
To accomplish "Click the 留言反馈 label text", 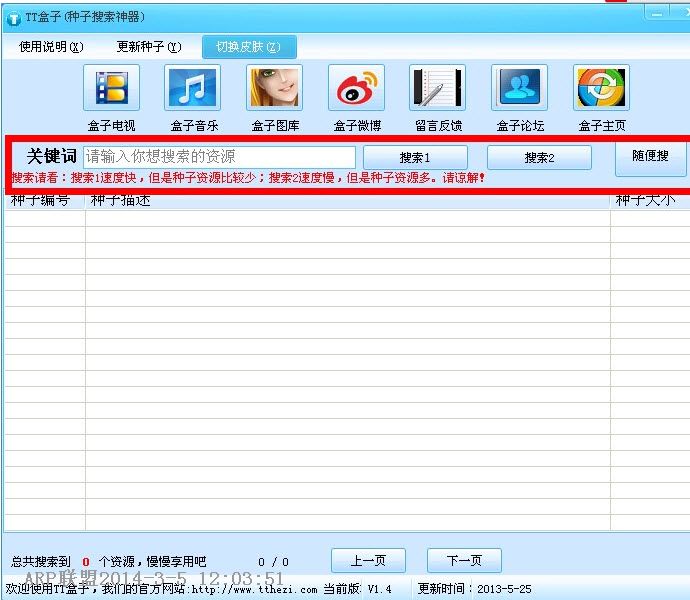I will 438,126.
